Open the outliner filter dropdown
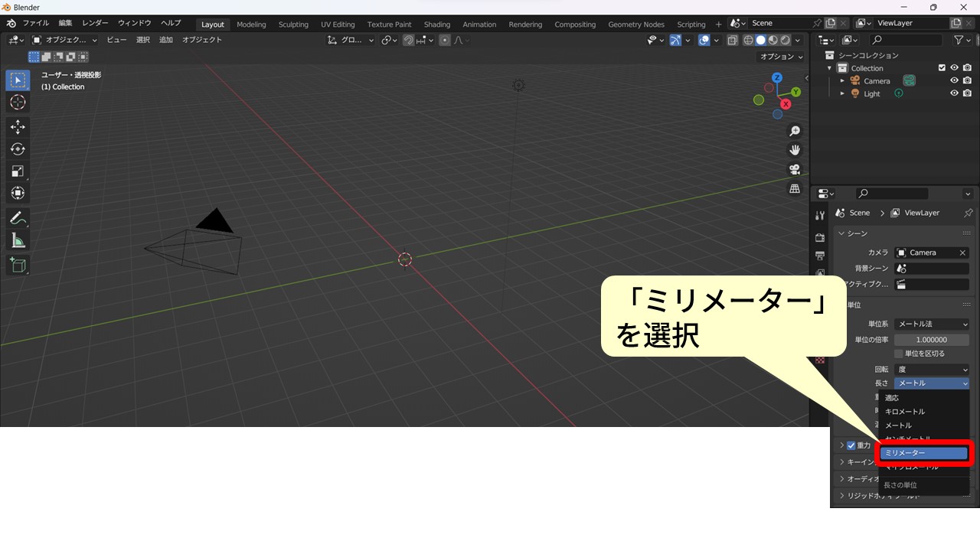 click(x=962, y=40)
